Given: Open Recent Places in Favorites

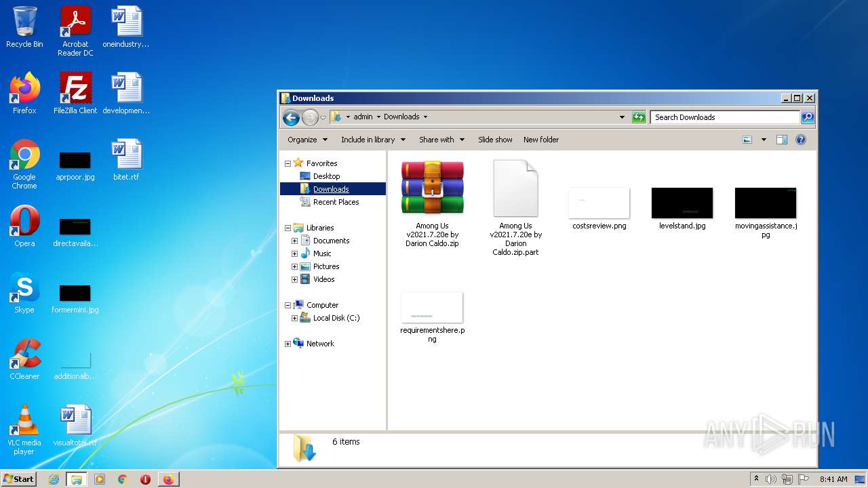Looking at the screenshot, I should (336, 202).
